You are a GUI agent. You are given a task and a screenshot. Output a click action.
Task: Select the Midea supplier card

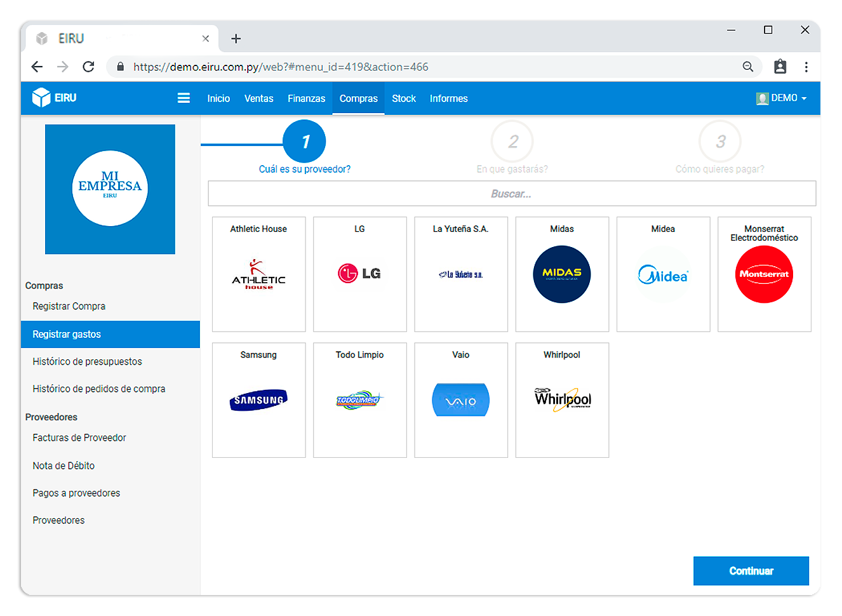coord(663,274)
